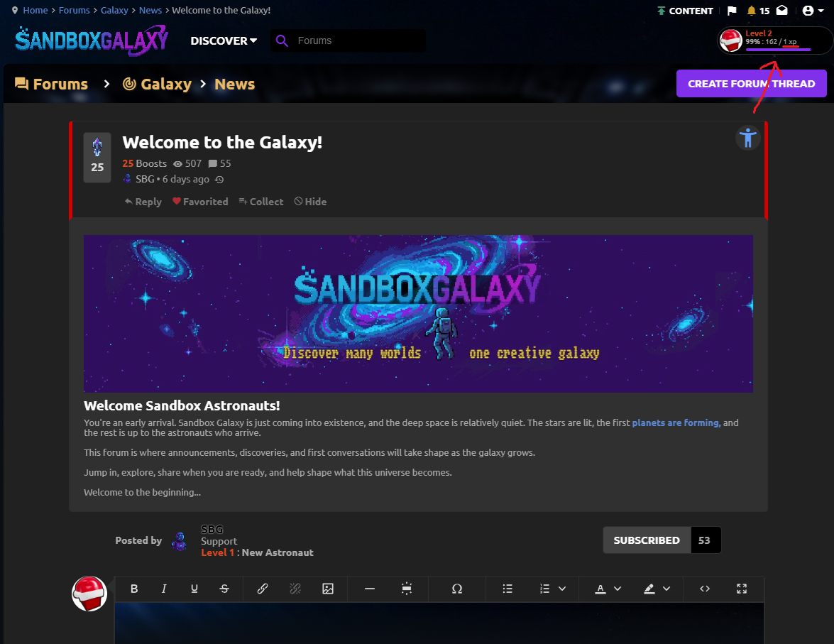This screenshot has height=644, width=834.
Task: Toggle the Favorited heart on thread
Action: [x=201, y=202]
